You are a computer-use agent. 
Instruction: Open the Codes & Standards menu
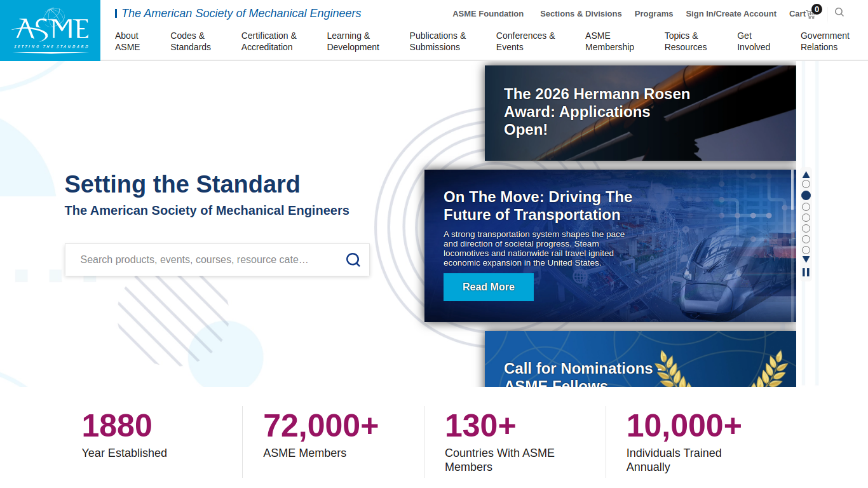coord(191,41)
